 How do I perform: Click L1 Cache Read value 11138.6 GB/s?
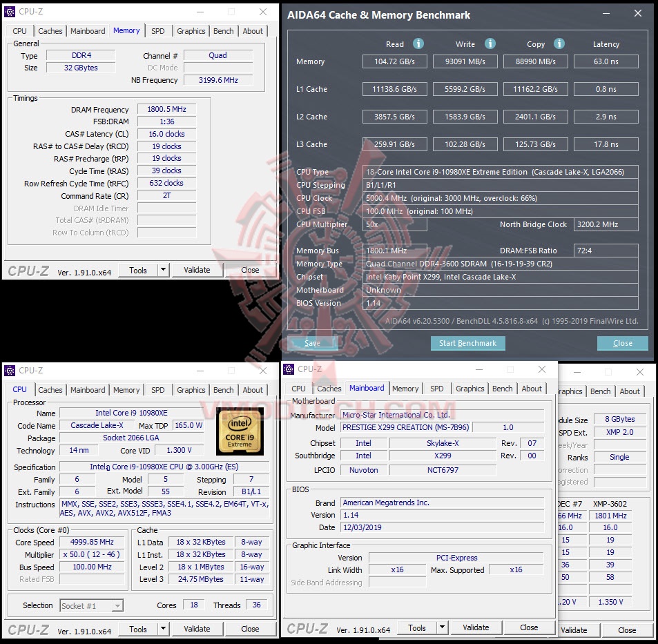click(394, 89)
